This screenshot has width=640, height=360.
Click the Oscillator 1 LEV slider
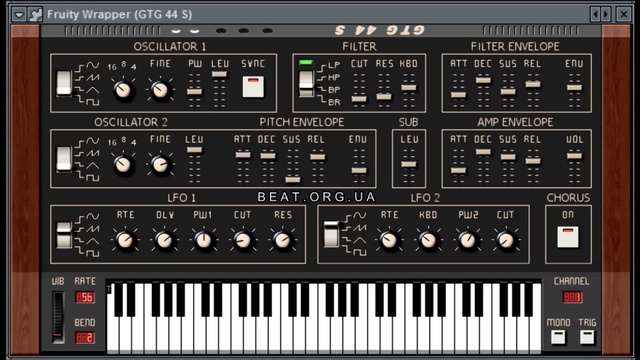[219, 74]
